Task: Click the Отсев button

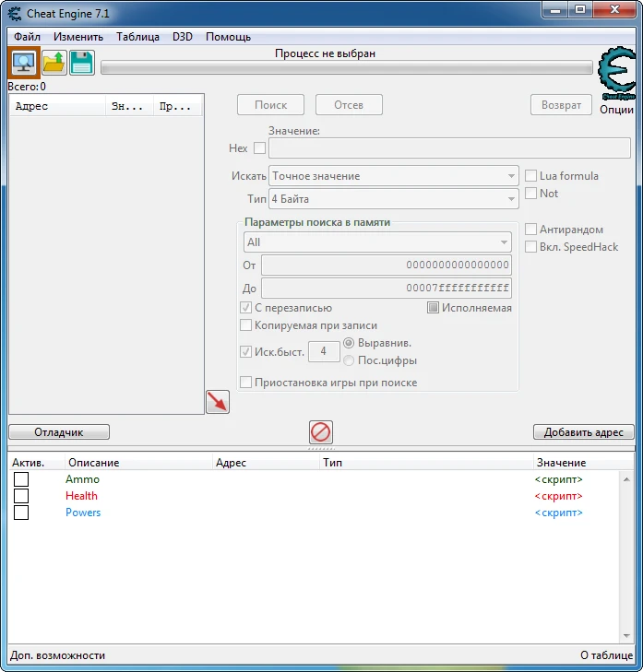Action: [349, 105]
